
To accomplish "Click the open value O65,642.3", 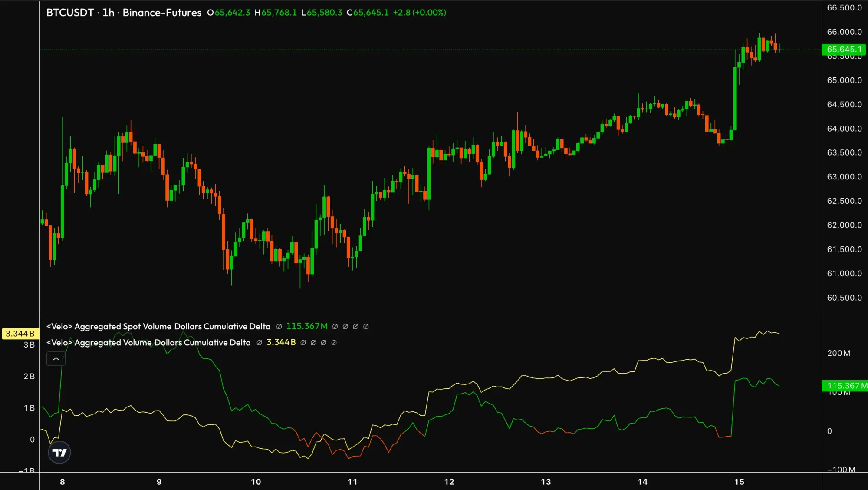I will (229, 13).
